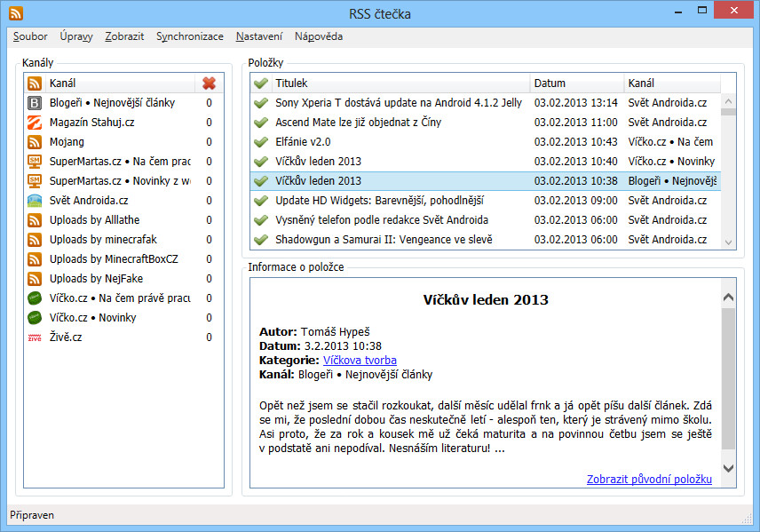Click the SuperMartas.cz Novinky channel icon

coord(35,181)
